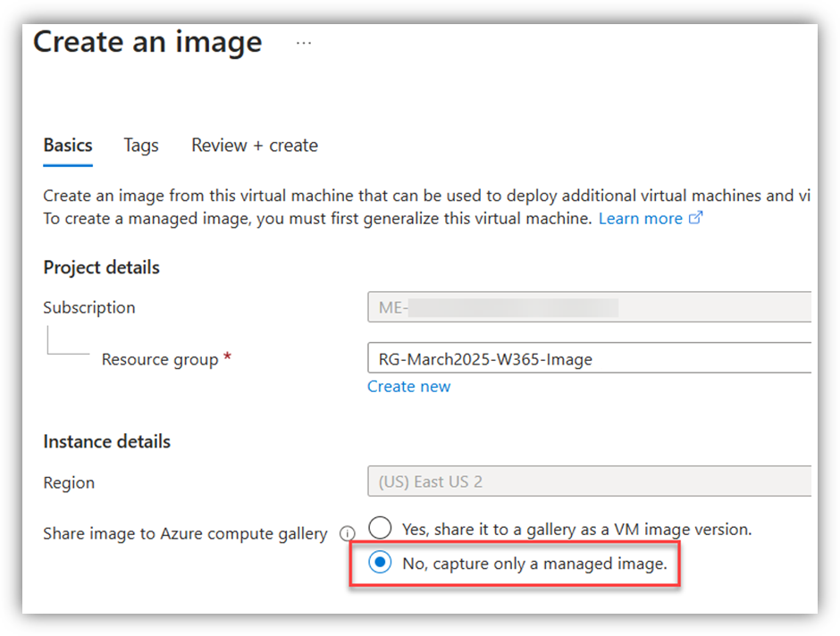
Task: Click the Create new resource group link
Action: pyautogui.click(x=408, y=387)
